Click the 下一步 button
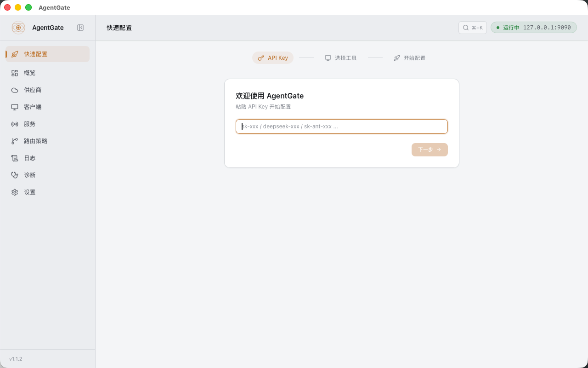 430,149
